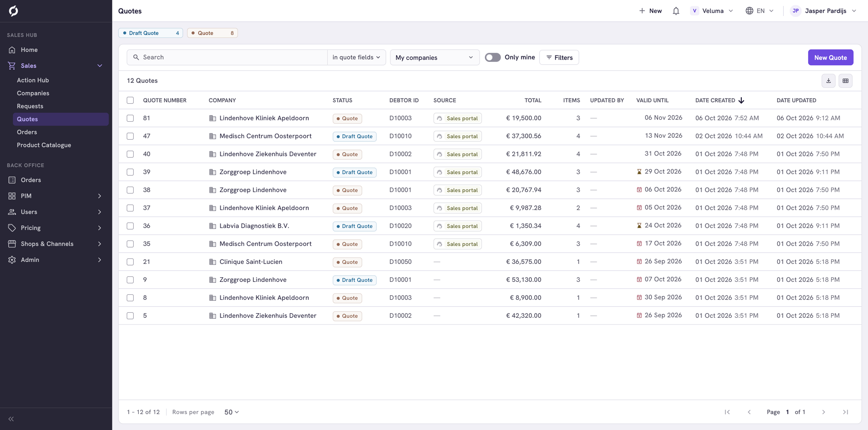
Task: Click the Users people icon
Action: (12, 212)
